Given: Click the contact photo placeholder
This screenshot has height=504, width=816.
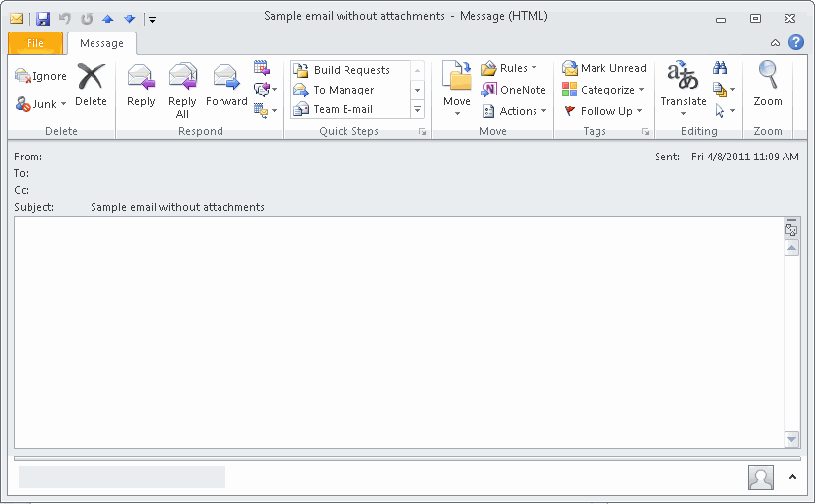Looking at the screenshot, I should pyautogui.click(x=761, y=477).
